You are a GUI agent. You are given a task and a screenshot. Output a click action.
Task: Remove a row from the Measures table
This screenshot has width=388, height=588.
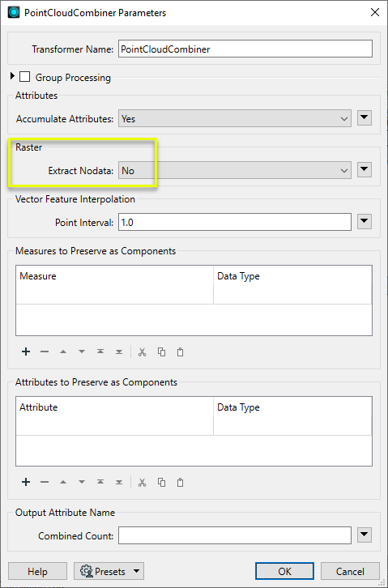(x=45, y=352)
